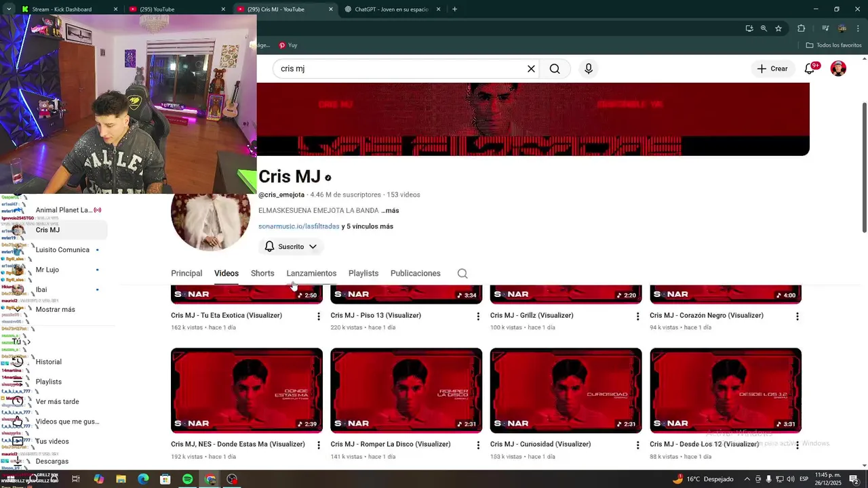Open the YouTube account avatar menu
The height and width of the screenshot is (488, 868).
[839, 68]
